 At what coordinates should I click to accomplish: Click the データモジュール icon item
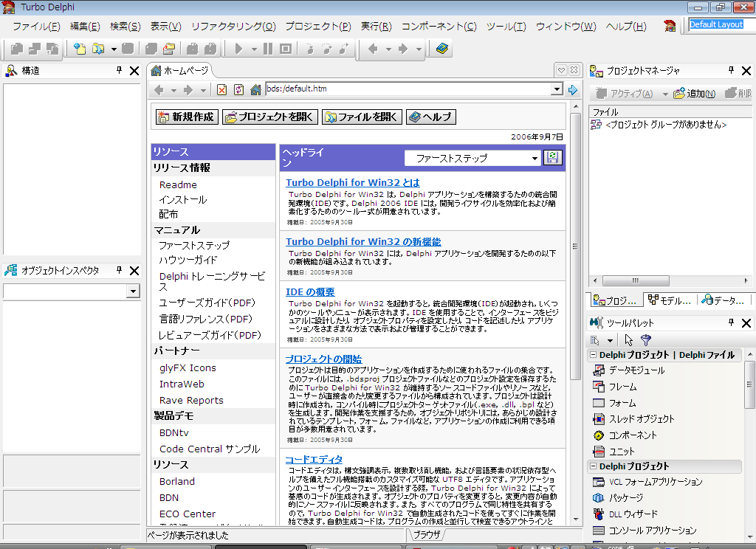pos(599,370)
